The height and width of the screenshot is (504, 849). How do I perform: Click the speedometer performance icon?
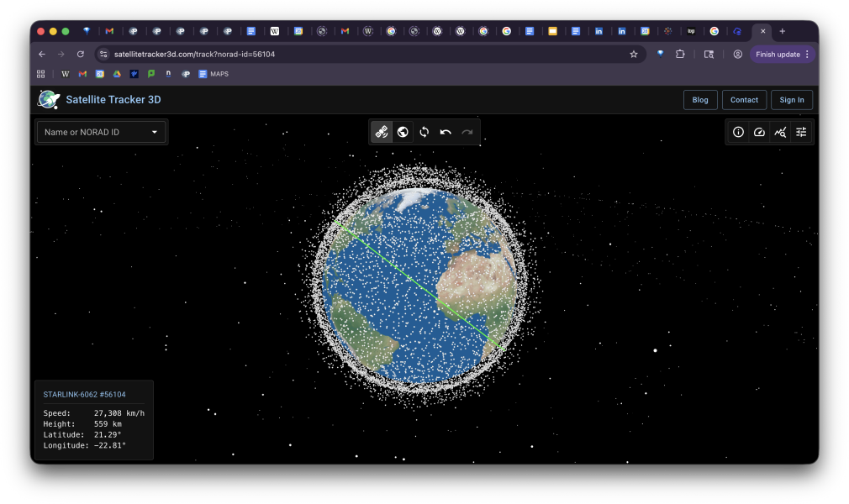click(x=759, y=132)
